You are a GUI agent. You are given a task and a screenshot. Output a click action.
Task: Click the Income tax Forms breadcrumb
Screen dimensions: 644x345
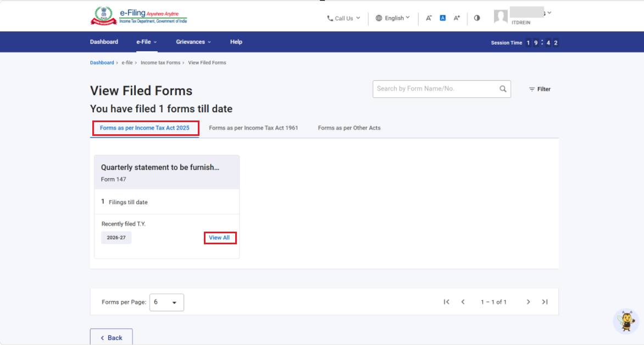point(160,63)
